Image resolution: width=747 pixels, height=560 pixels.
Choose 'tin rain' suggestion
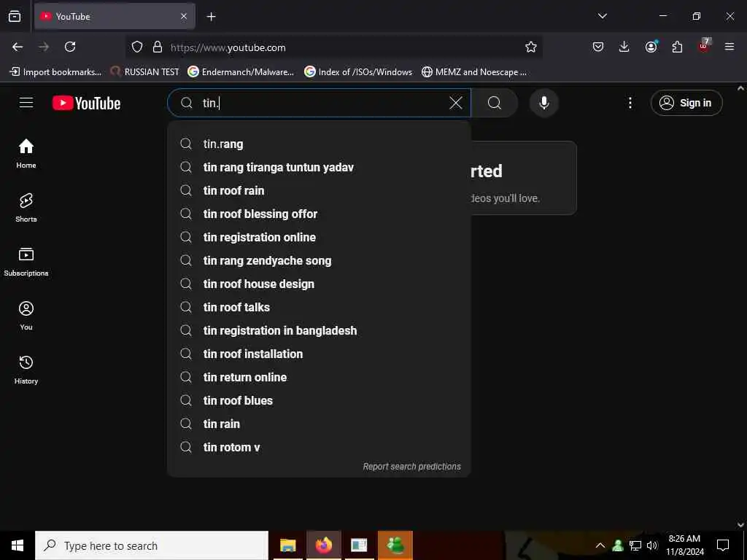pos(319,424)
